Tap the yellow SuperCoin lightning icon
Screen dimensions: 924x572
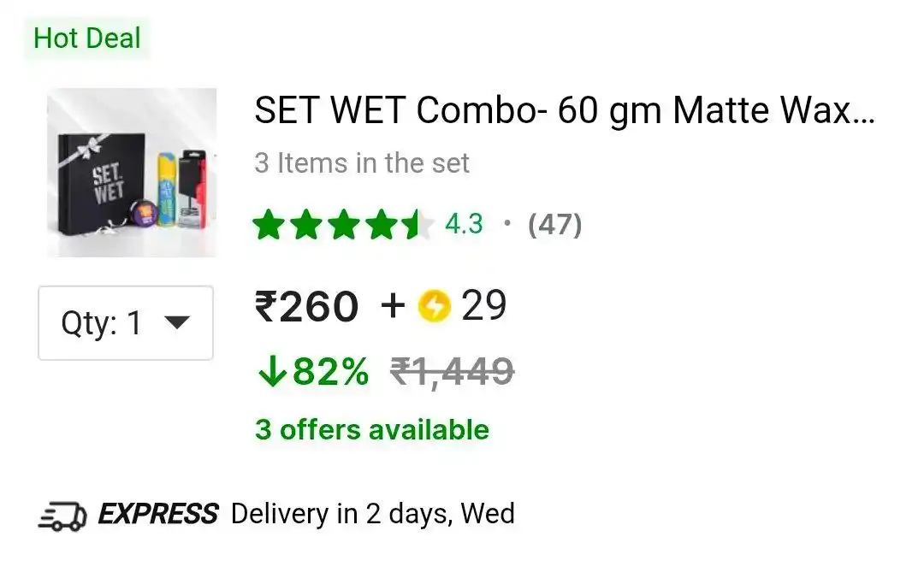coord(435,306)
